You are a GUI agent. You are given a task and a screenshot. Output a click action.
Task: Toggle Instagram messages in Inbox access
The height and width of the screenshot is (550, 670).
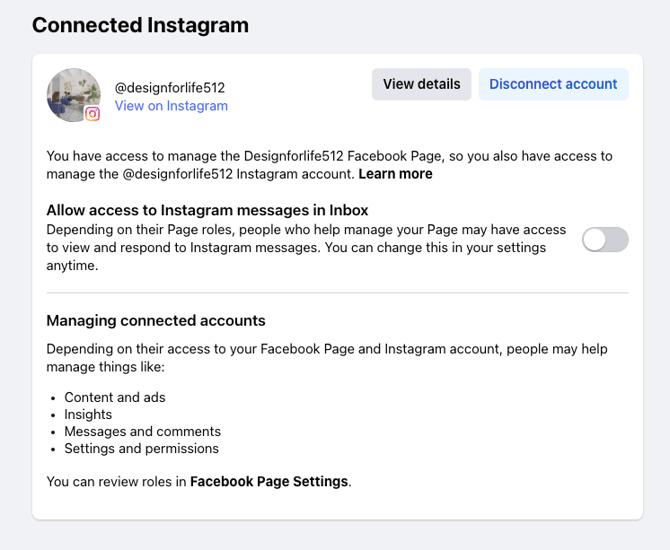(x=605, y=239)
